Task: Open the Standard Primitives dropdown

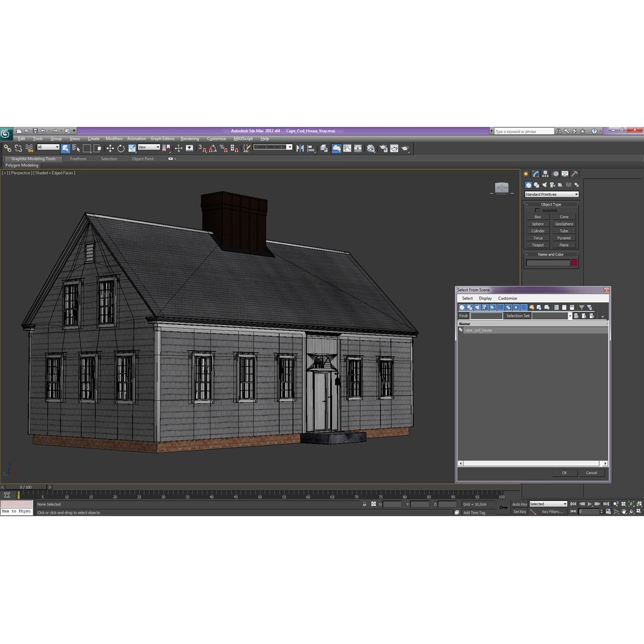Action: tap(552, 194)
